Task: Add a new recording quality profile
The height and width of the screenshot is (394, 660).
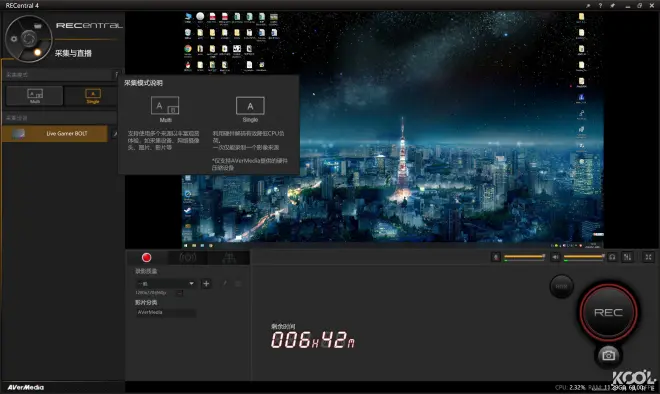Action: click(x=206, y=284)
